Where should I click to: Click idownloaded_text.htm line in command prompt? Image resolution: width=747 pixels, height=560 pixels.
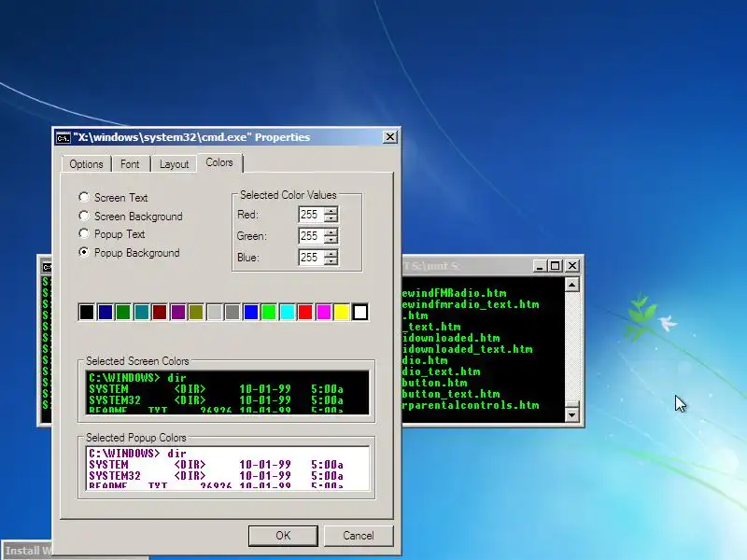pyautogui.click(x=468, y=349)
